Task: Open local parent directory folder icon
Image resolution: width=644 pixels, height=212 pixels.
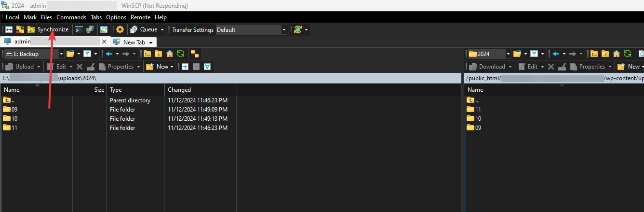Action: tap(147, 54)
